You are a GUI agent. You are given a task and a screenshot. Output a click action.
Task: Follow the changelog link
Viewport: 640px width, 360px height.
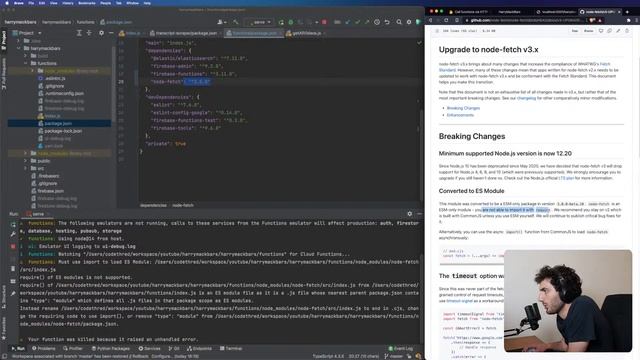526,98
